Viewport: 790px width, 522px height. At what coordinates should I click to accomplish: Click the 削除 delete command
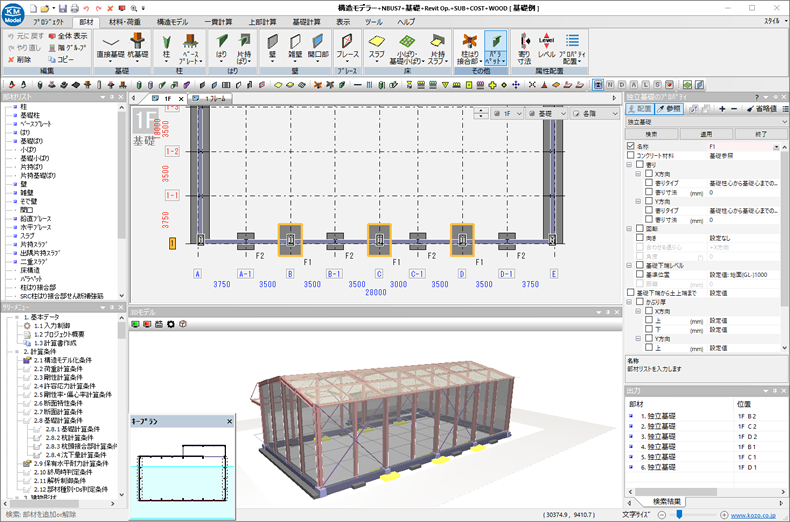(x=20, y=59)
